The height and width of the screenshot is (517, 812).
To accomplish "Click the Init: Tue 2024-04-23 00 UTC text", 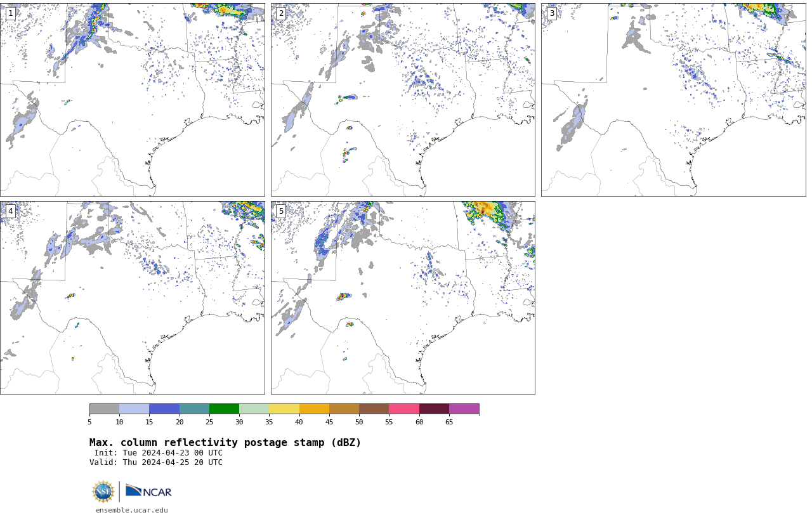I will 159,453.
